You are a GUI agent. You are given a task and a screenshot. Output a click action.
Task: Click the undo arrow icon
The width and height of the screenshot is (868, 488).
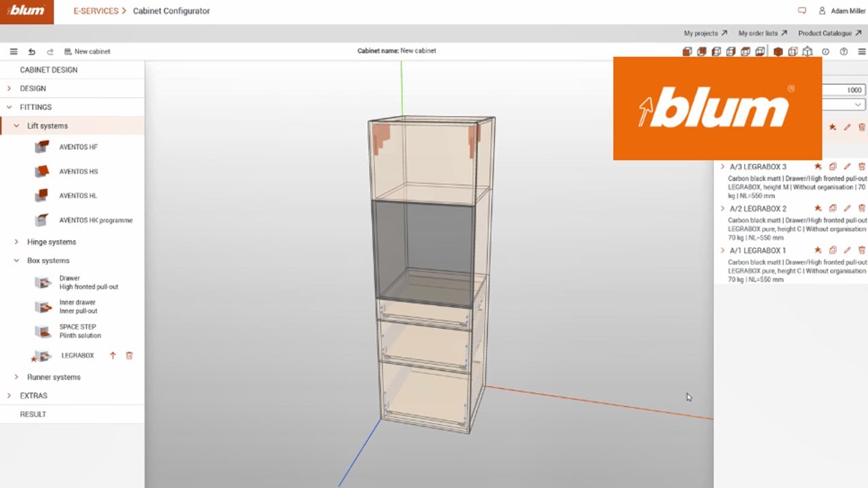[31, 52]
